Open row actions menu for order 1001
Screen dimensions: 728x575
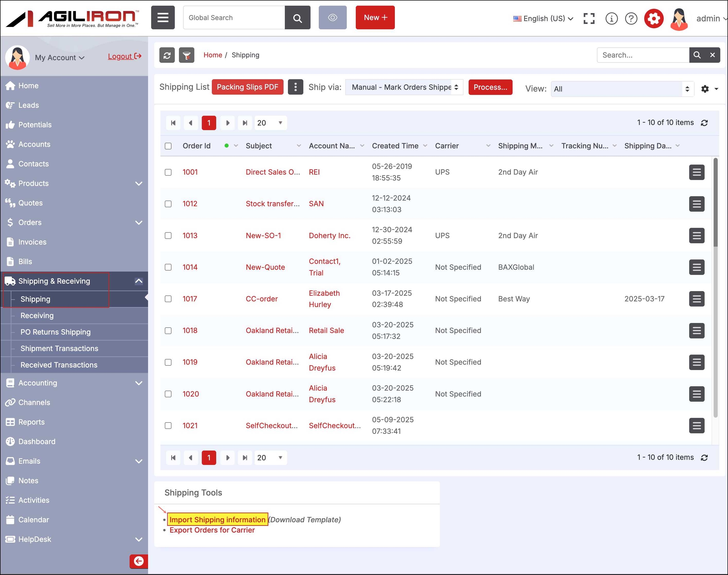[x=696, y=172]
